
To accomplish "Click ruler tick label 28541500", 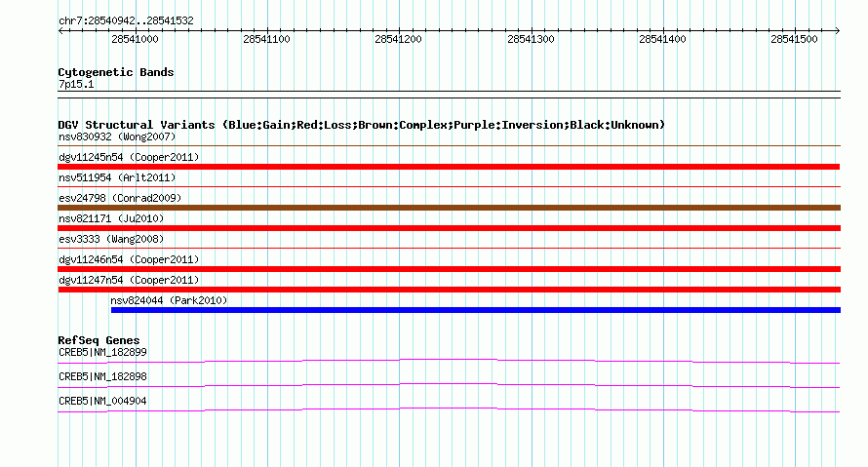I will (x=794, y=39).
